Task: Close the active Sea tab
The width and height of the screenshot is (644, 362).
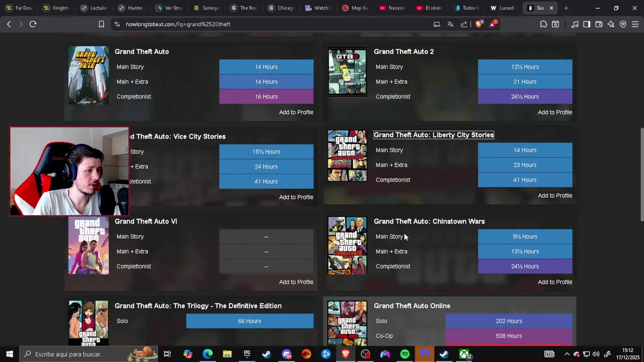Action: point(551,8)
